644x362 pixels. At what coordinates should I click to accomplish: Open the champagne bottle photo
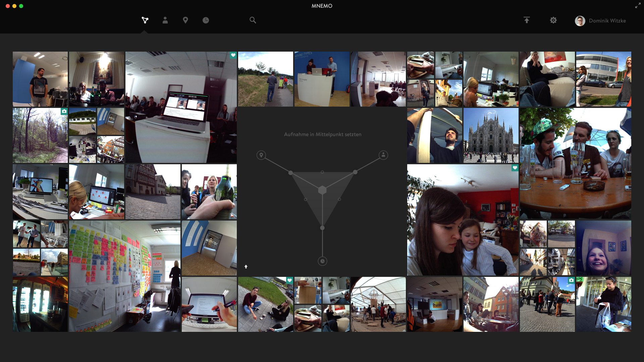click(209, 192)
